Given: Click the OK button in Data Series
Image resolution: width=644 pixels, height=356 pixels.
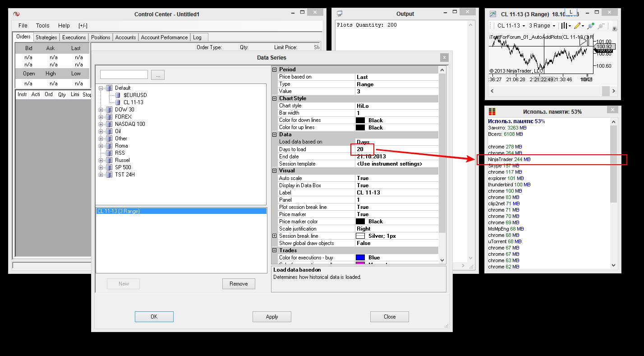Looking at the screenshot, I should [154, 317].
